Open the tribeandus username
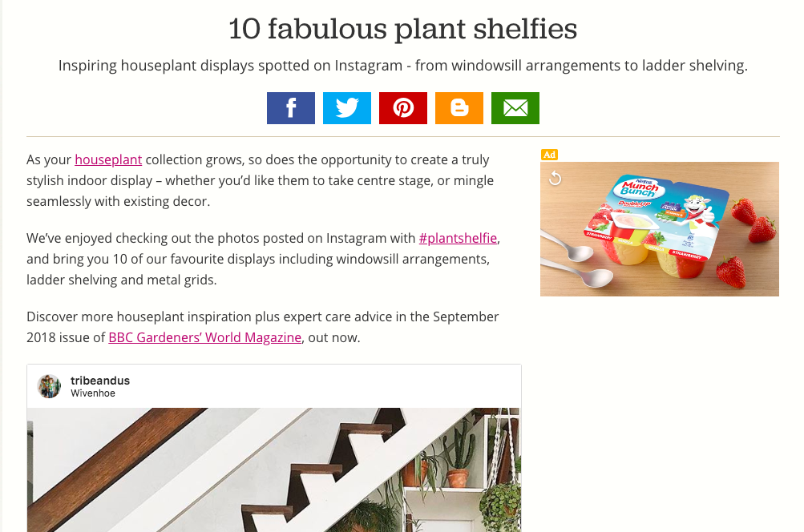 pos(100,381)
